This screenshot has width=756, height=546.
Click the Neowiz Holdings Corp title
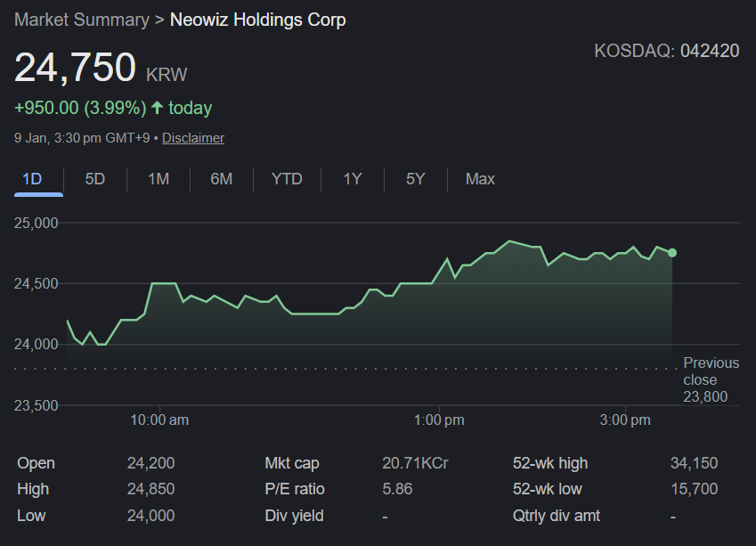coord(258,20)
